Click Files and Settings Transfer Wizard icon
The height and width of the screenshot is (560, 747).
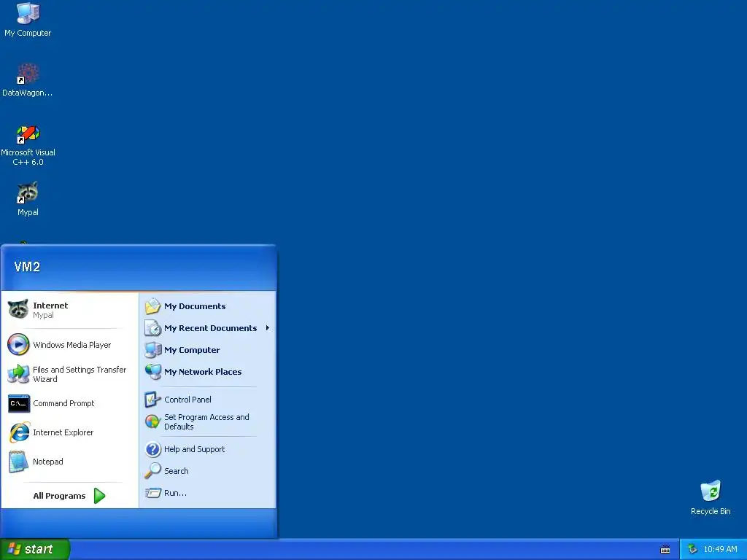[18, 374]
